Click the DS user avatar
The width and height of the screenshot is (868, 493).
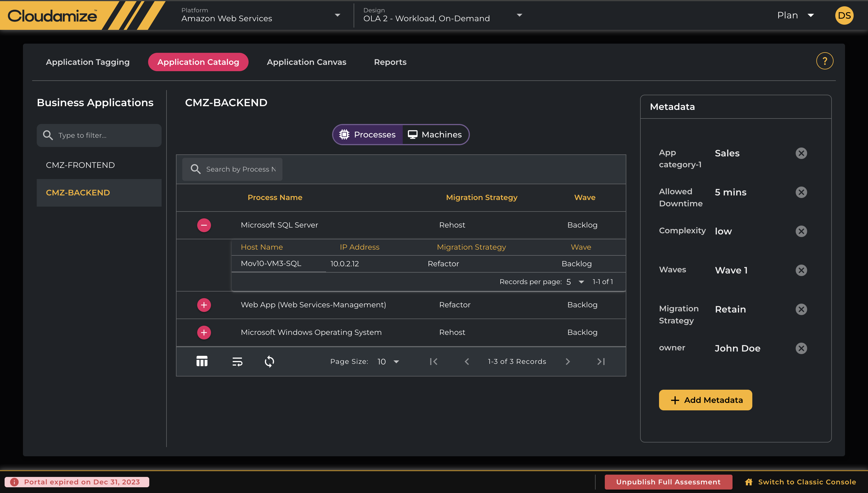pyautogui.click(x=844, y=15)
